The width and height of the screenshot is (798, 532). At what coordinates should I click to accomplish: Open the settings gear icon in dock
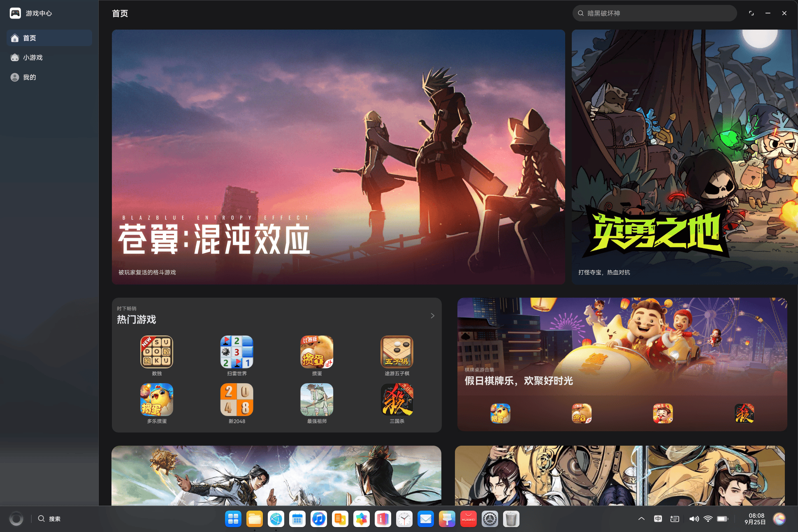pyautogui.click(x=490, y=519)
